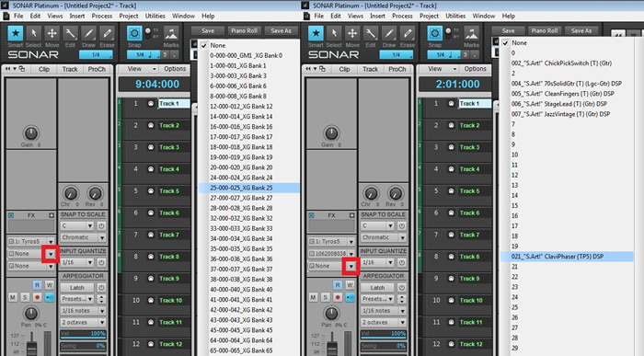The image size is (644, 356).
Task: Click the Save button in left window
Action: point(208,30)
